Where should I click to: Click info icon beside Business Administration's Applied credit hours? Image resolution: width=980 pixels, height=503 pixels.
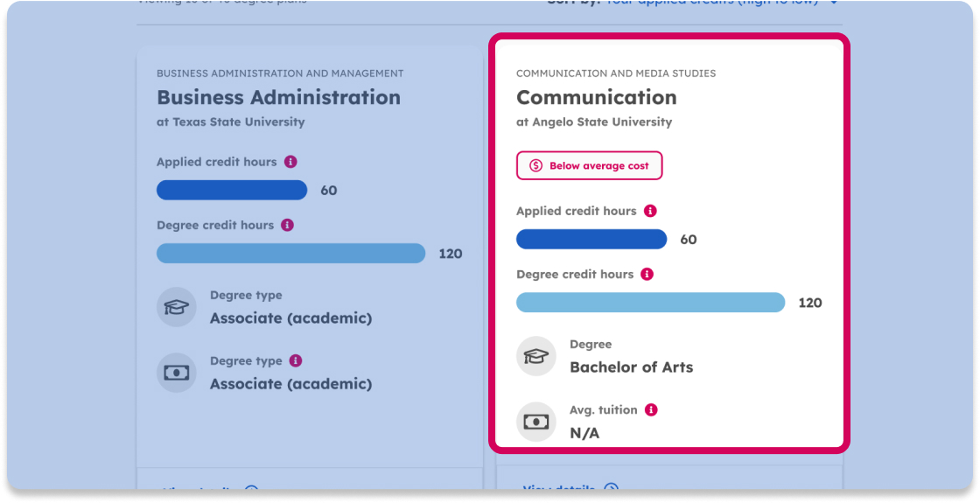point(290,162)
